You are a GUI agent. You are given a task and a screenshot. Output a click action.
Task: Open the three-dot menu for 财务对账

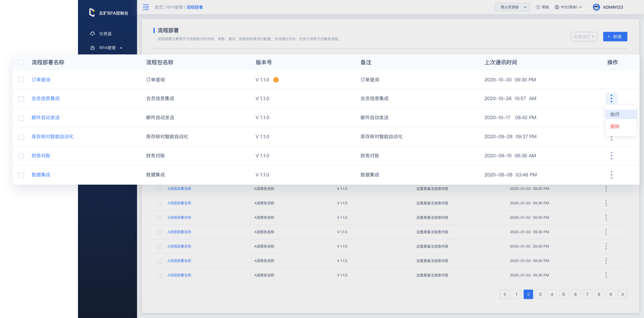pyautogui.click(x=611, y=156)
